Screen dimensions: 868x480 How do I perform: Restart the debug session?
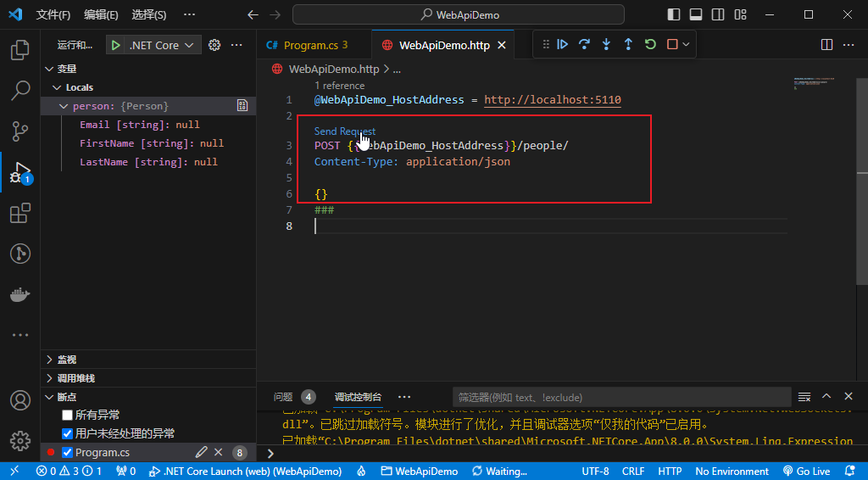pos(650,45)
